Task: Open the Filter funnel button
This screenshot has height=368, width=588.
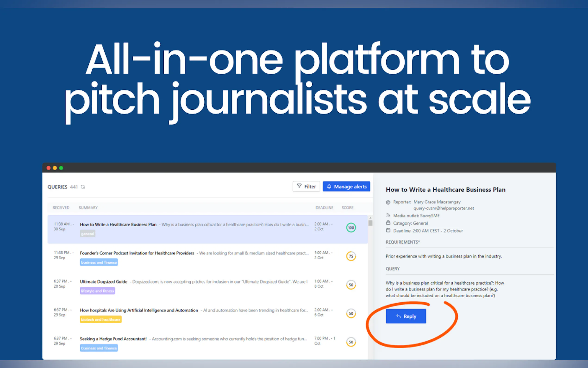Action: [306, 187]
